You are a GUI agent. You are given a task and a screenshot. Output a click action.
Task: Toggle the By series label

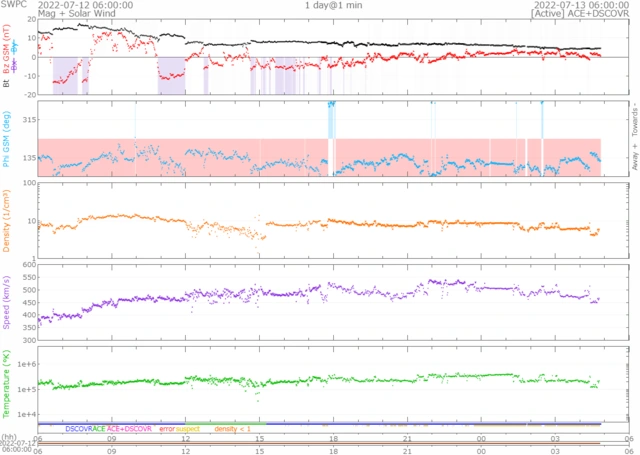(x=15, y=47)
